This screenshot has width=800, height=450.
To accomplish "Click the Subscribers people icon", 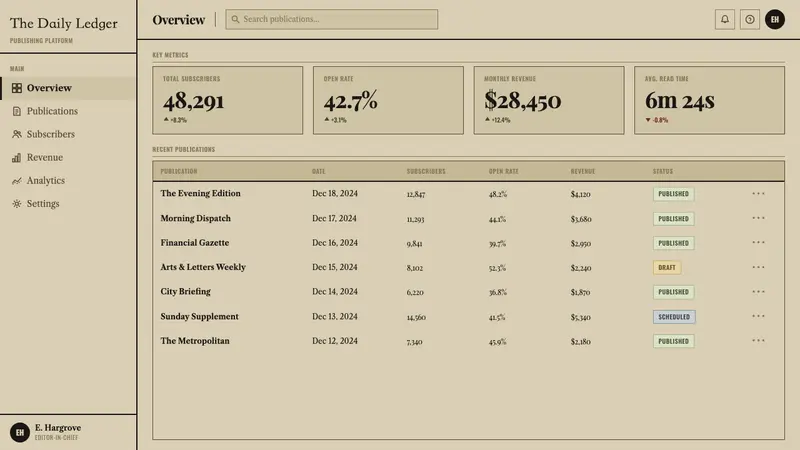I will 17,134.
